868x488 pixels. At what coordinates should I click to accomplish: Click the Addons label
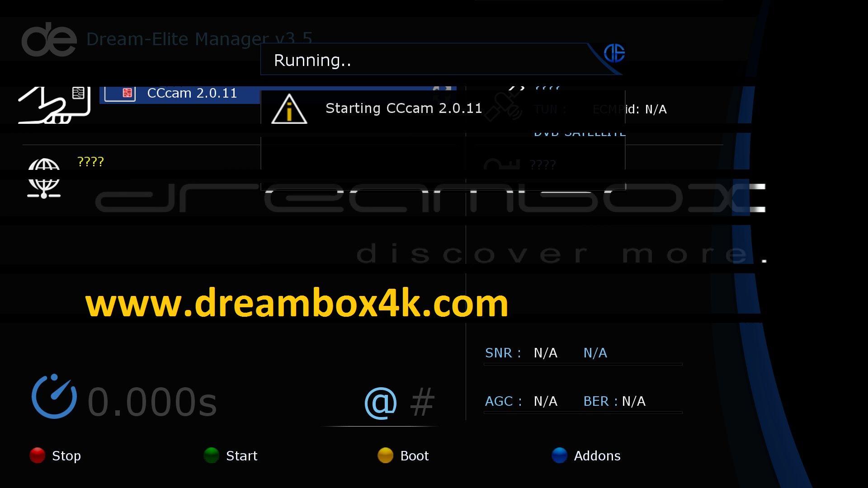pyautogui.click(x=597, y=456)
